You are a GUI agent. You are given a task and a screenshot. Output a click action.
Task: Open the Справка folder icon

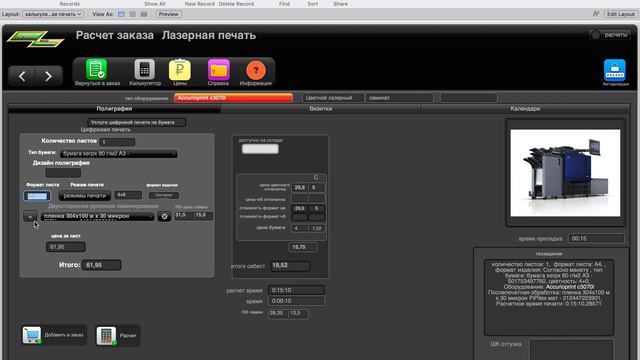click(x=218, y=70)
